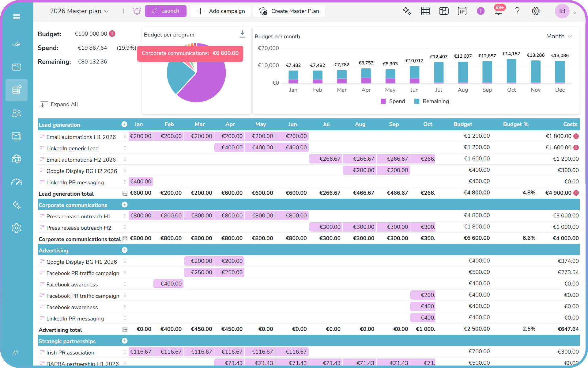Click Create Master Plan button
The image size is (588, 368).
coord(289,11)
